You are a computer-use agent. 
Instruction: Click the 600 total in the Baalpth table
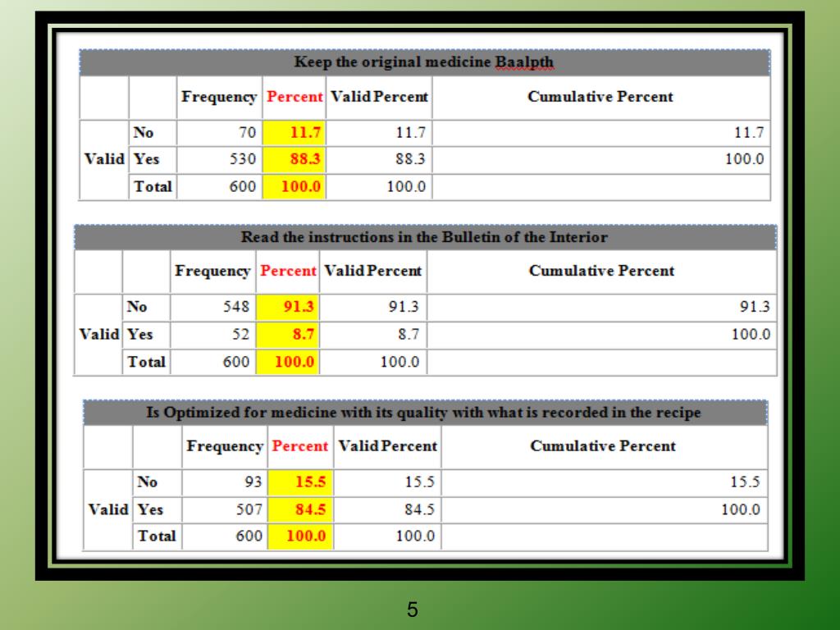click(243, 186)
